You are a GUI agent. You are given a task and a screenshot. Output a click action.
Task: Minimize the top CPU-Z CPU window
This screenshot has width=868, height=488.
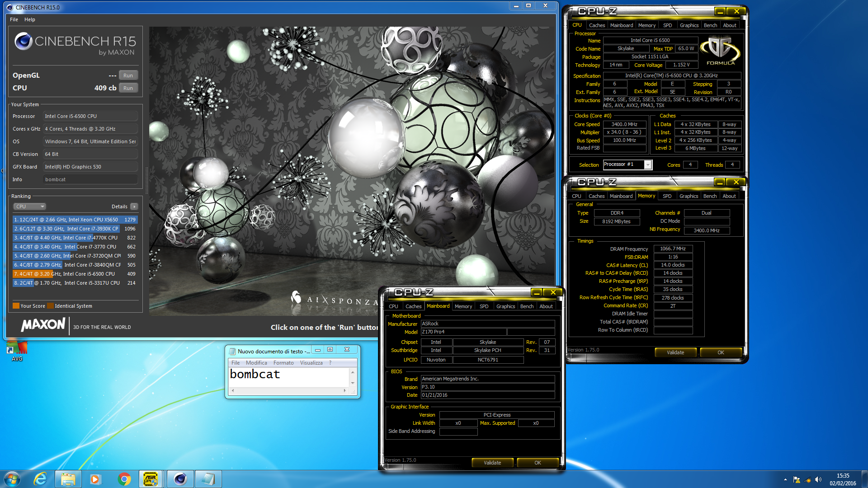point(721,11)
